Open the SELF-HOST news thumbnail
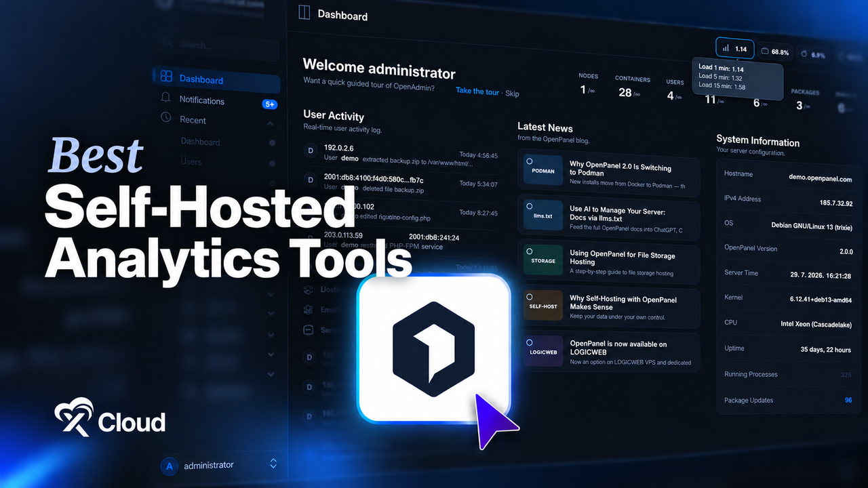 pos(543,306)
